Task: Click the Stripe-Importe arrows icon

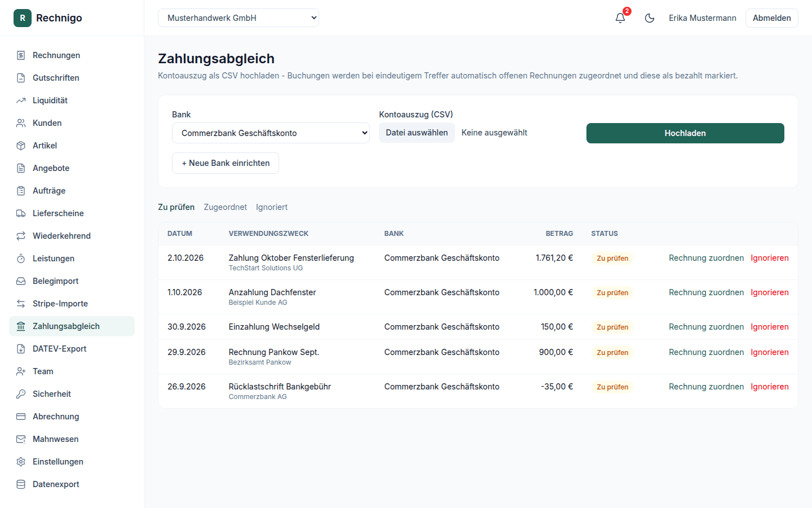Action: 21,304
